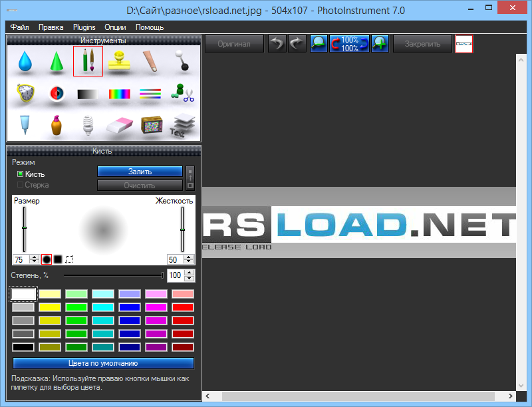Open the Plugins menu
The height and width of the screenshot is (407, 532).
[x=84, y=27]
